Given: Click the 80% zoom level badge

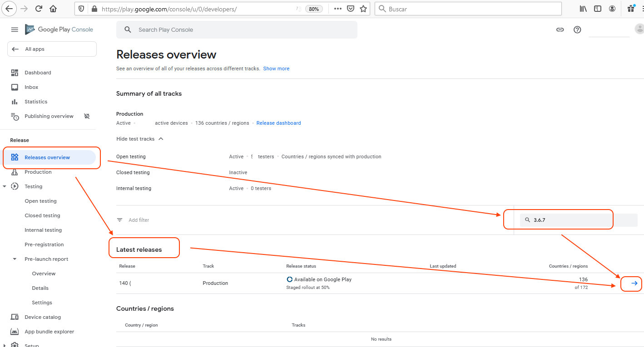Looking at the screenshot, I should pyautogui.click(x=314, y=9).
